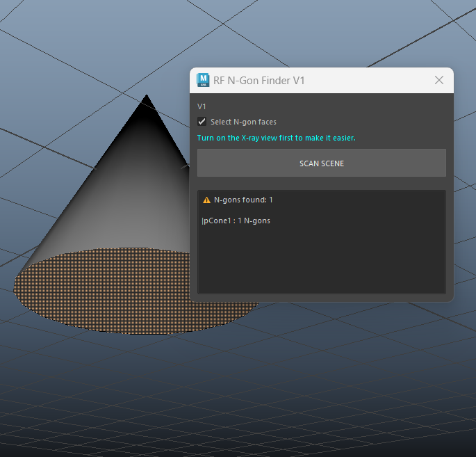Uncheck the Select N-gon faces checkbox

point(202,122)
